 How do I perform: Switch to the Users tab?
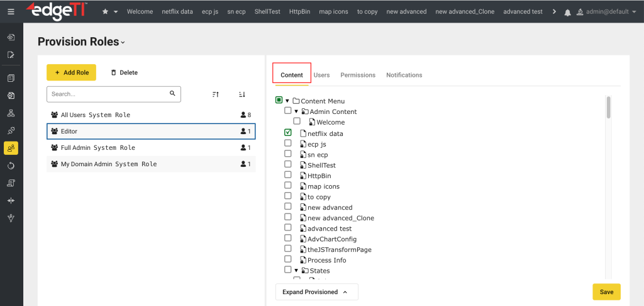click(321, 75)
